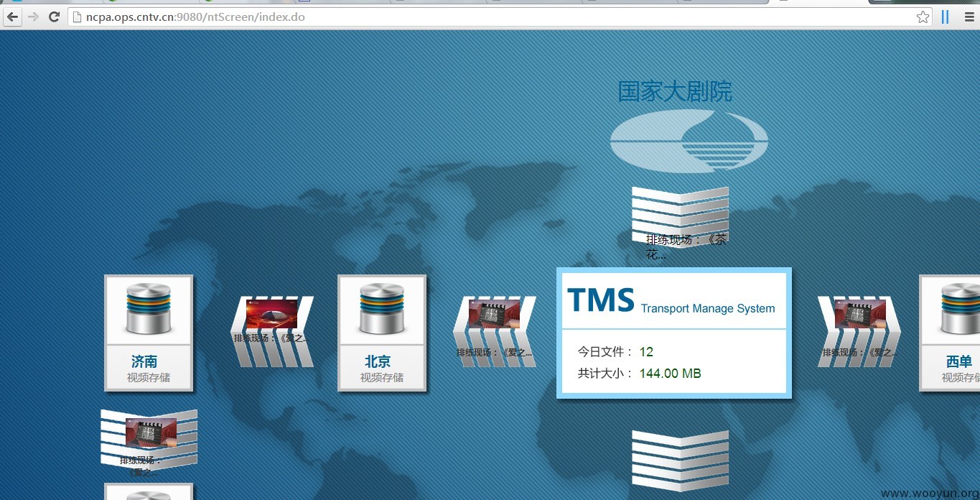Click the TMS Transport Manage System heading
Screen dimensions: 980x500
pyautogui.click(x=671, y=300)
